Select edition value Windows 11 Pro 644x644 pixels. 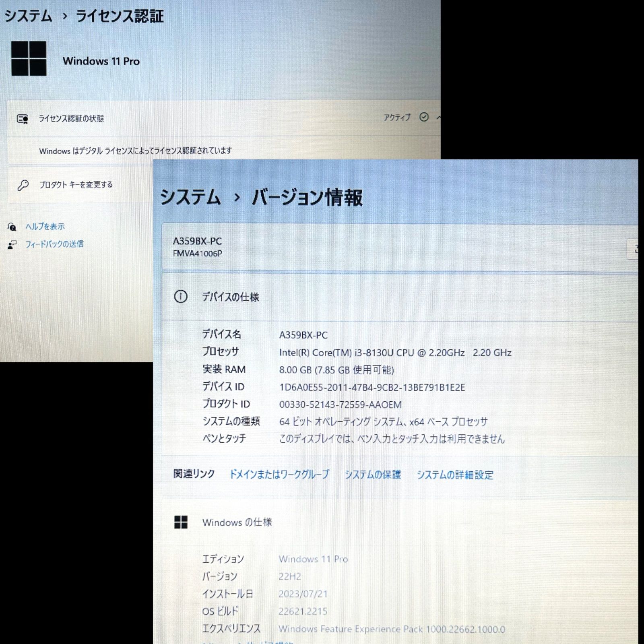313,559
